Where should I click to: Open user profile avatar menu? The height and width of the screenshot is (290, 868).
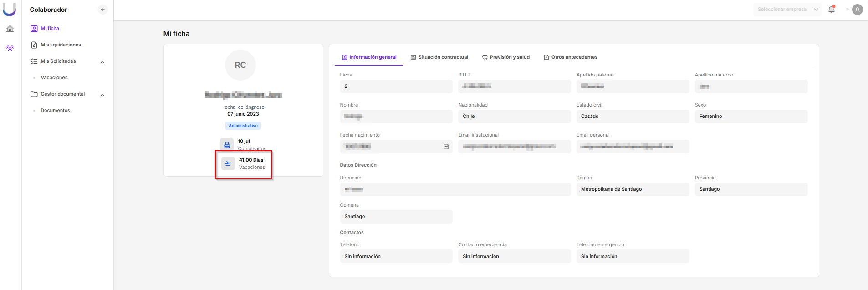857,10
